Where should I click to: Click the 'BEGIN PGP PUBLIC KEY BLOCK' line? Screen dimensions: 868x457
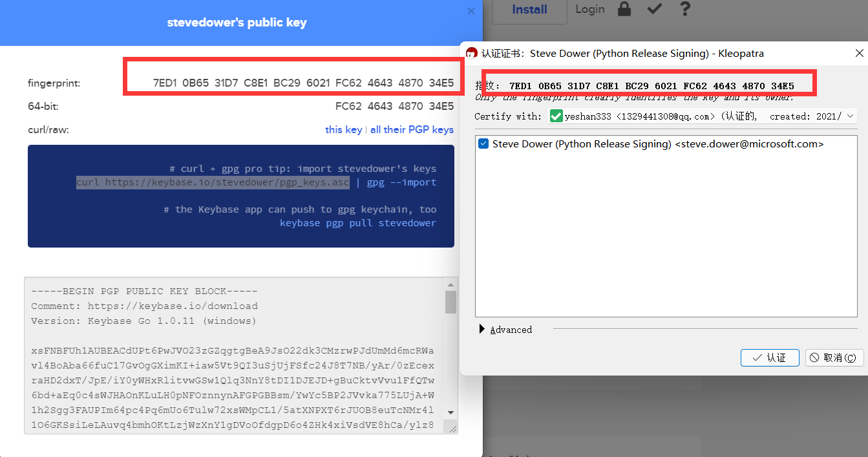(x=144, y=292)
